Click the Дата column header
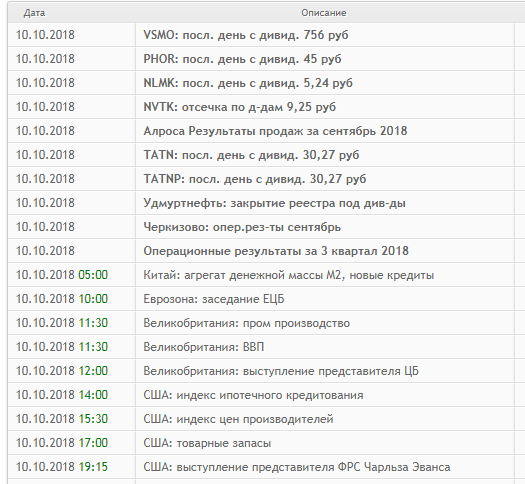 coord(34,13)
